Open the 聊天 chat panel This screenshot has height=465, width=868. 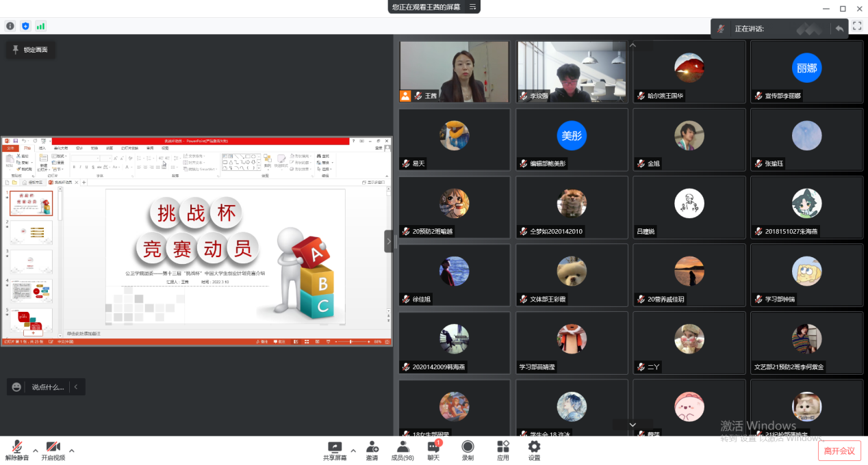click(434, 450)
